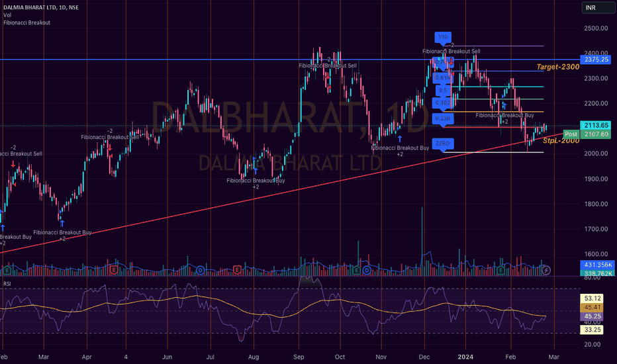The width and height of the screenshot is (617, 364).
Task: Click the 53.12 RSI scale label
Action: point(592,298)
